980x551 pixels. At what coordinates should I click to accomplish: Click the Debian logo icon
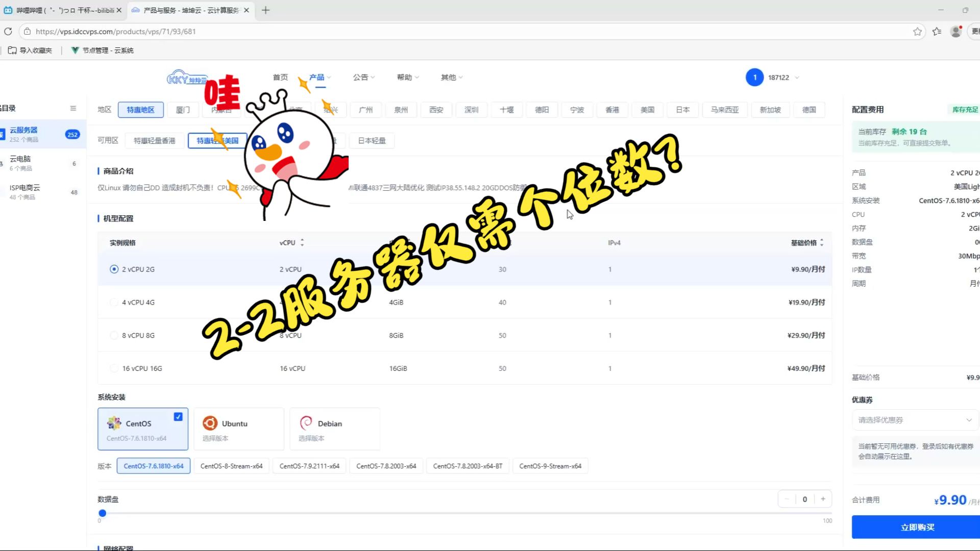coord(306,423)
